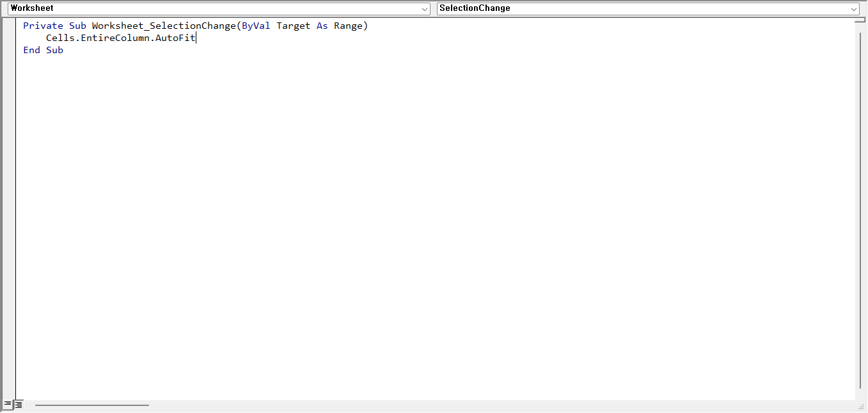Switch to Procedure View icon

coord(8,405)
